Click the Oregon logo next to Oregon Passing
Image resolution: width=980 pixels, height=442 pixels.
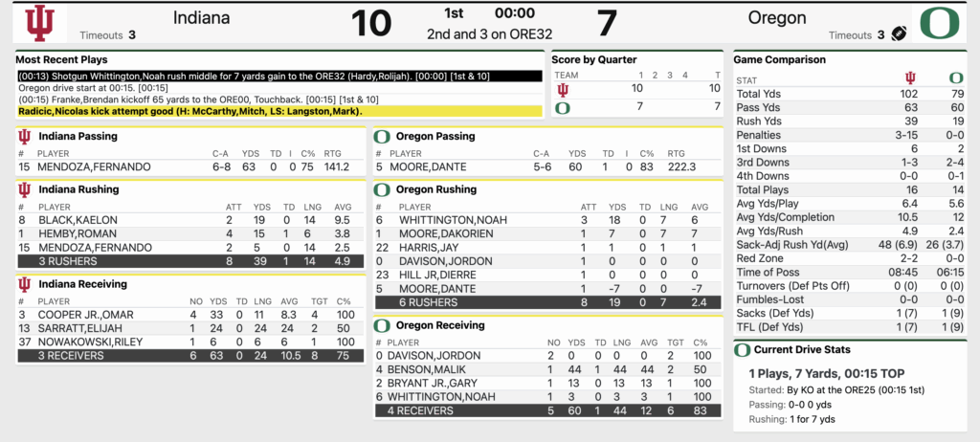point(383,137)
